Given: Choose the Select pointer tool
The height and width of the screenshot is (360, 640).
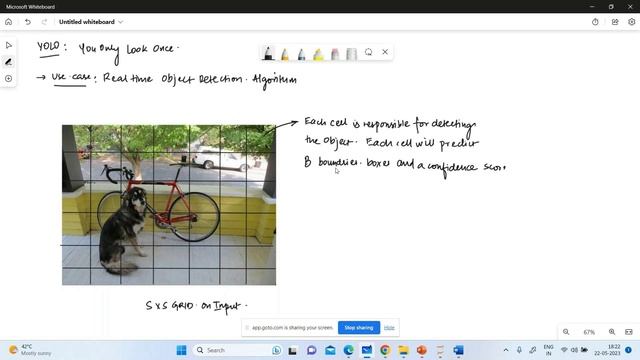Looking at the screenshot, I should [x=9, y=45].
